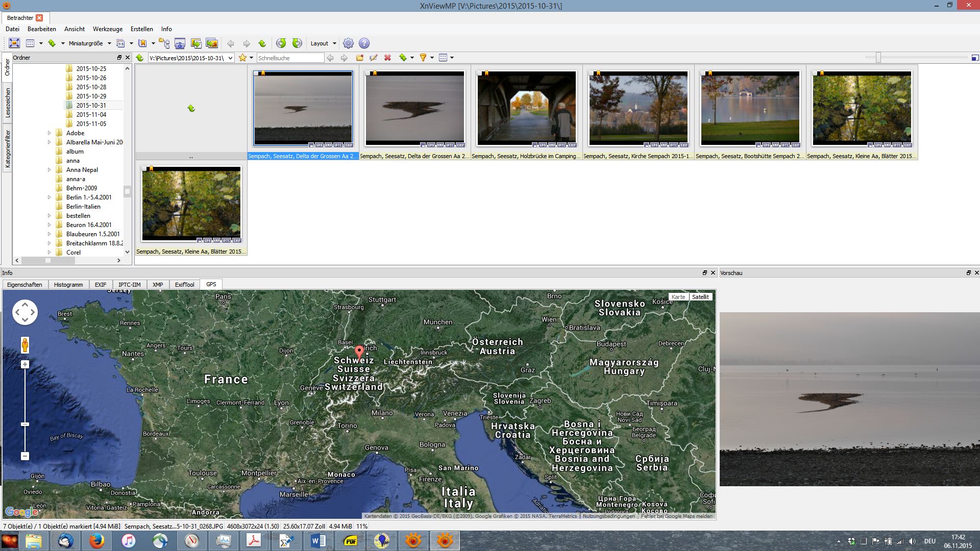Click the red delete X icon

[x=387, y=58]
